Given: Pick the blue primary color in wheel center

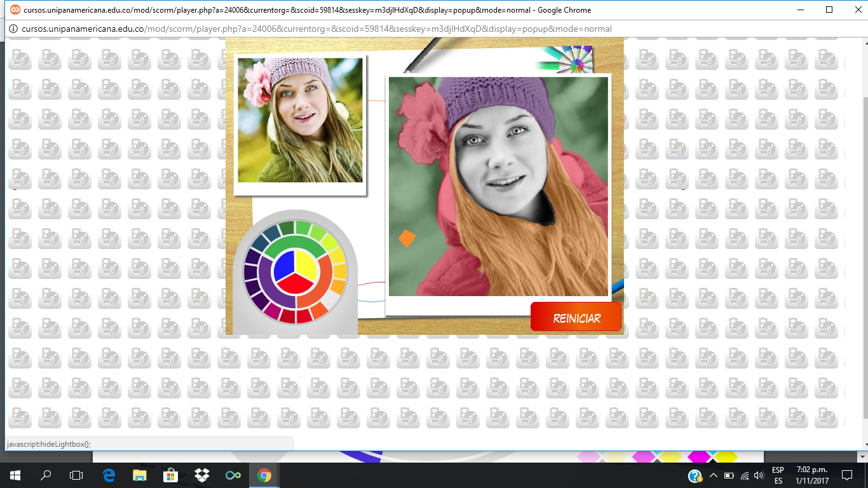Looking at the screenshot, I should pos(284,264).
